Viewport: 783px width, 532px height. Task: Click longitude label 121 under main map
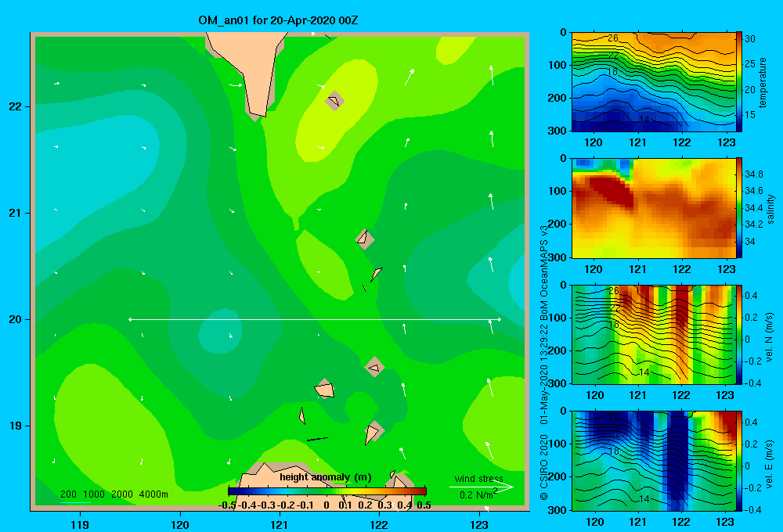click(x=280, y=524)
